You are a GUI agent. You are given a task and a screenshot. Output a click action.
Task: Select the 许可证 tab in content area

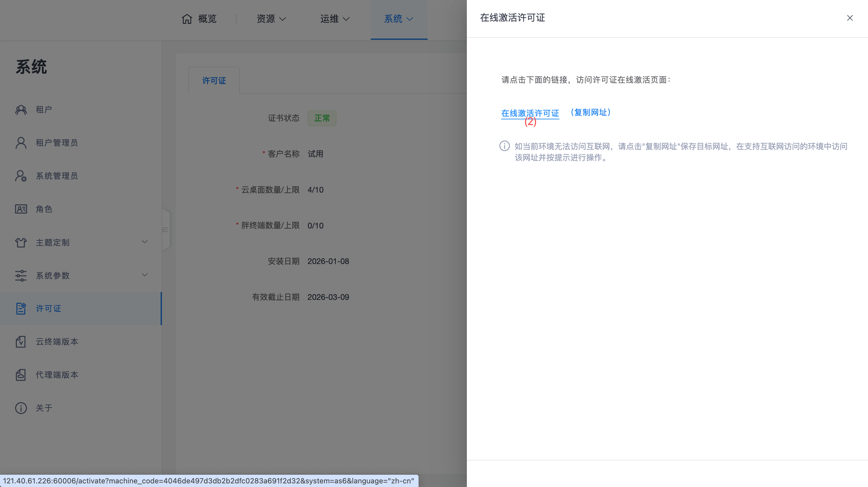coord(214,81)
